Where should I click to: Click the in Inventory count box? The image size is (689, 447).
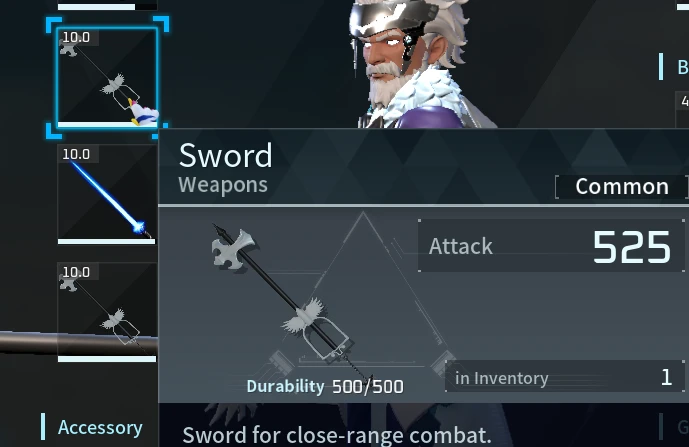pos(565,377)
